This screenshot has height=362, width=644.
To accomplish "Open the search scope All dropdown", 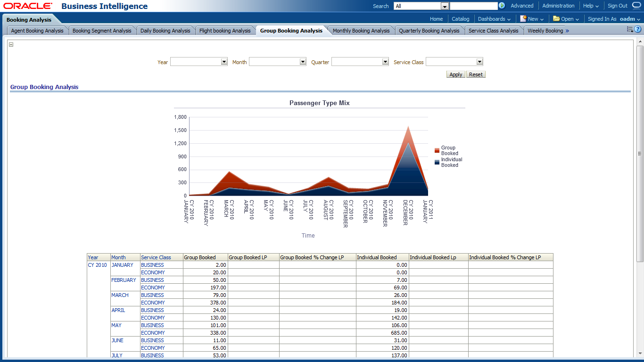I will point(444,6).
